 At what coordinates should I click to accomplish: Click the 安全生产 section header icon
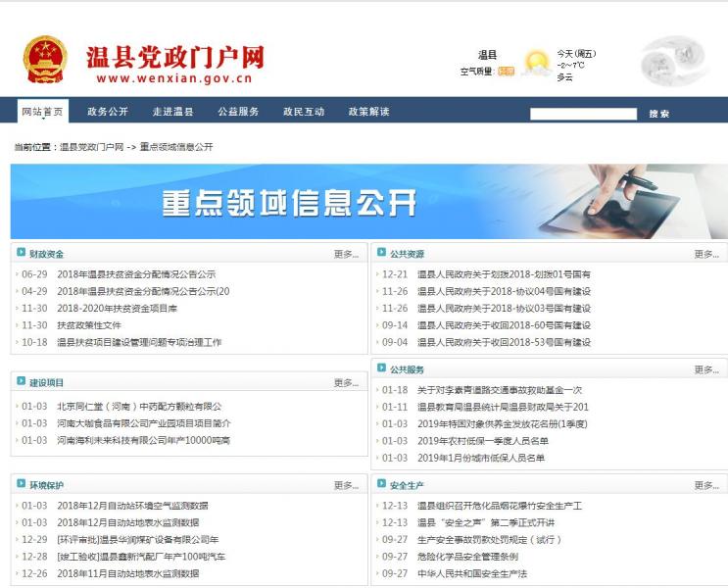tap(382, 485)
